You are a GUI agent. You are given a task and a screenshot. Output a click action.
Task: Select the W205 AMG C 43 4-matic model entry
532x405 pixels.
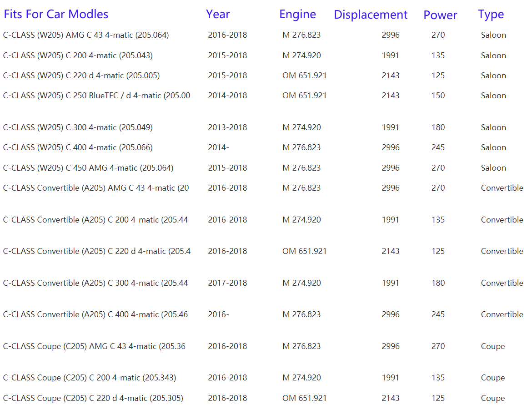pyautogui.click(x=86, y=35)
